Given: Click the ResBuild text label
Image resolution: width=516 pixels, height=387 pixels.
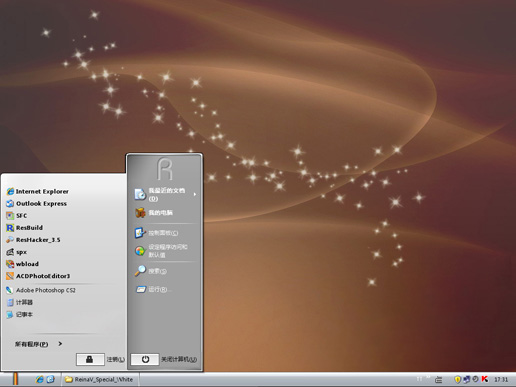Looking at the screenshot, I should click(29, 228).
